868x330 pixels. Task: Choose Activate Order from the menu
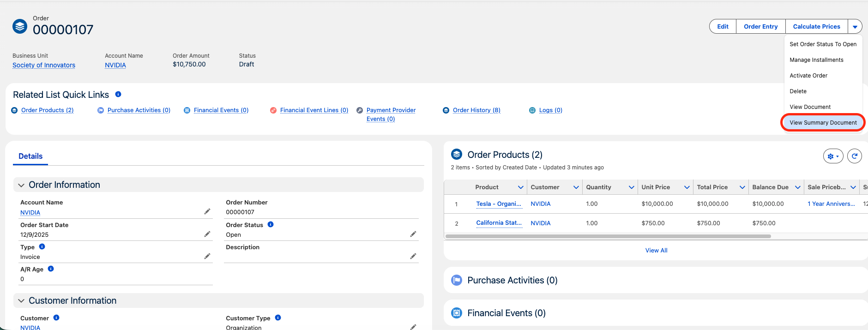click(823, 76)
